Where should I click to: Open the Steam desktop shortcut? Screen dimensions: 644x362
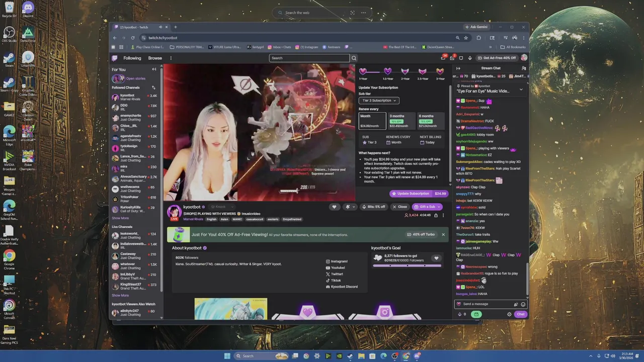(9, 59)
